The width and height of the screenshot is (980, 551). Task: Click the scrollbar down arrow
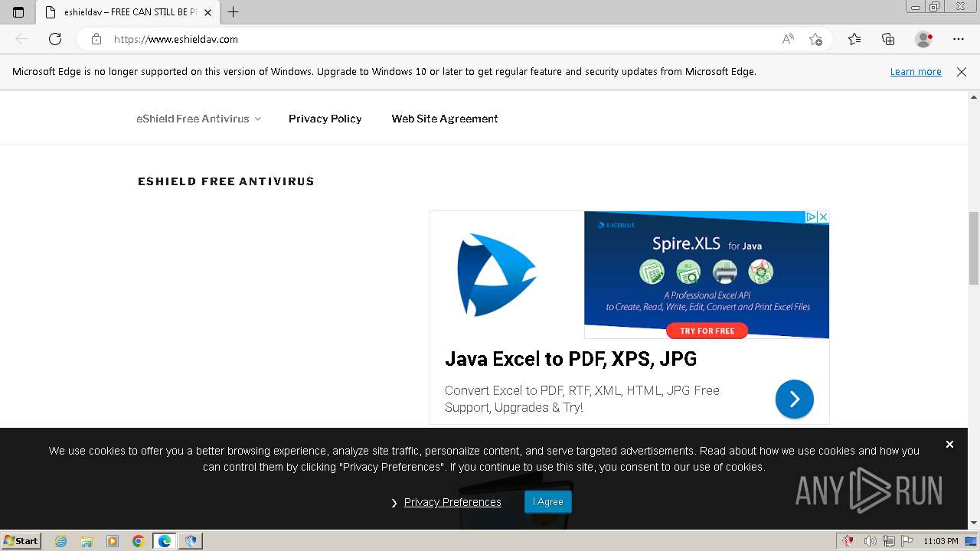coord(974,523)
